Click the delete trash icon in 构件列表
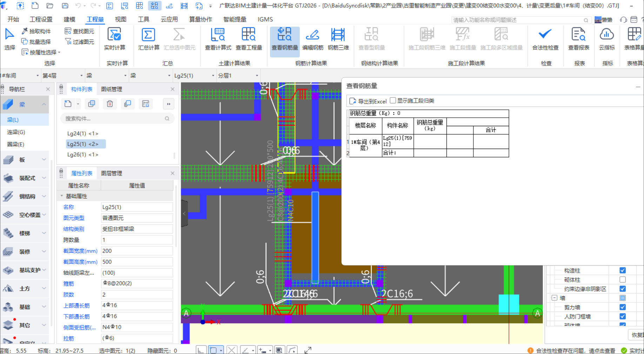 [x=110, y=104]
